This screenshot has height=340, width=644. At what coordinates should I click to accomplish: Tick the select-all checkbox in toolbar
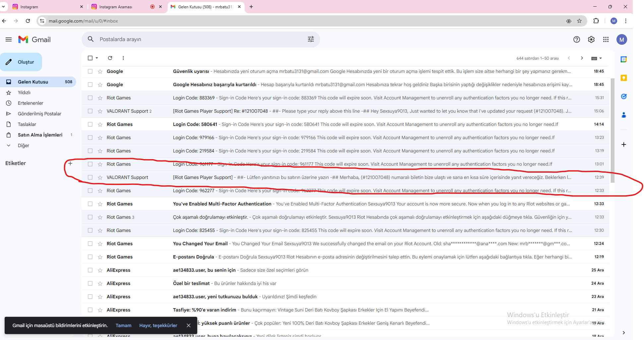(90, 58)
